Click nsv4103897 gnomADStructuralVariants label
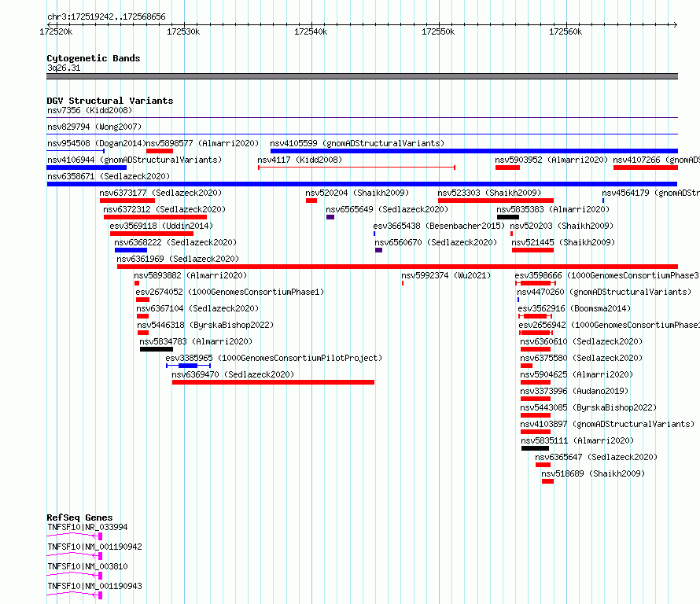700x604 pixels. pos(607,424)
